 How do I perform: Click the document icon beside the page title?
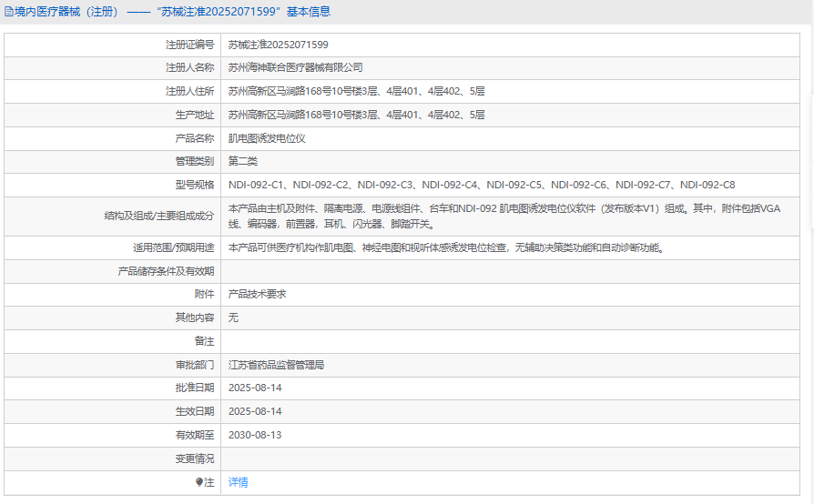pos(9,12)
